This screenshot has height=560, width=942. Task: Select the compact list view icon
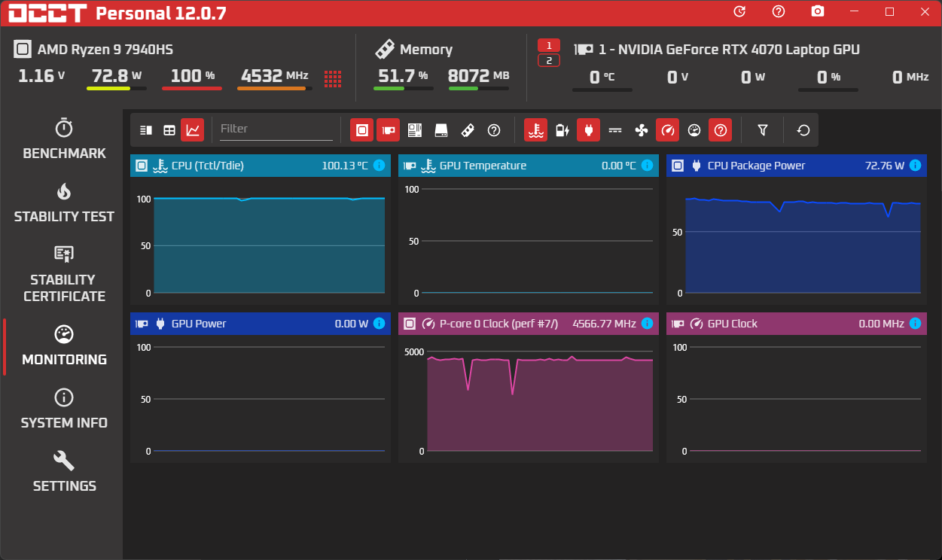pyautogui.click(x=145, y=129)
